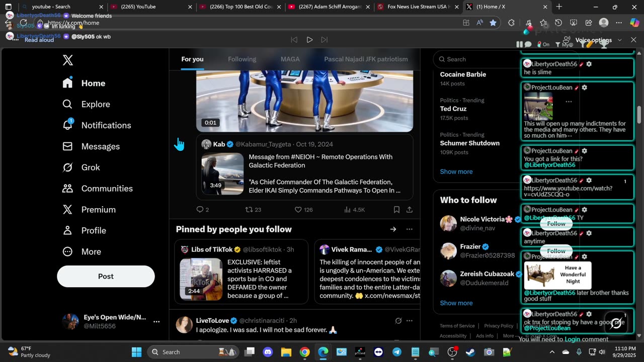Bookmark the Kab post
This screenshot has width=644, height=362.
tap(396, 210)
